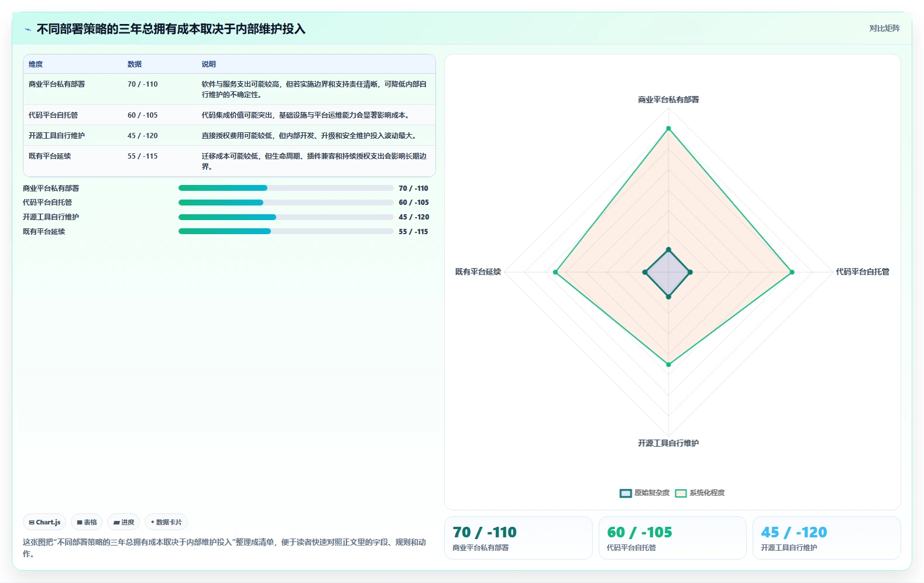Click table value 45 / -120
This screenshot has height=583, width=924.
pos(143,136)
